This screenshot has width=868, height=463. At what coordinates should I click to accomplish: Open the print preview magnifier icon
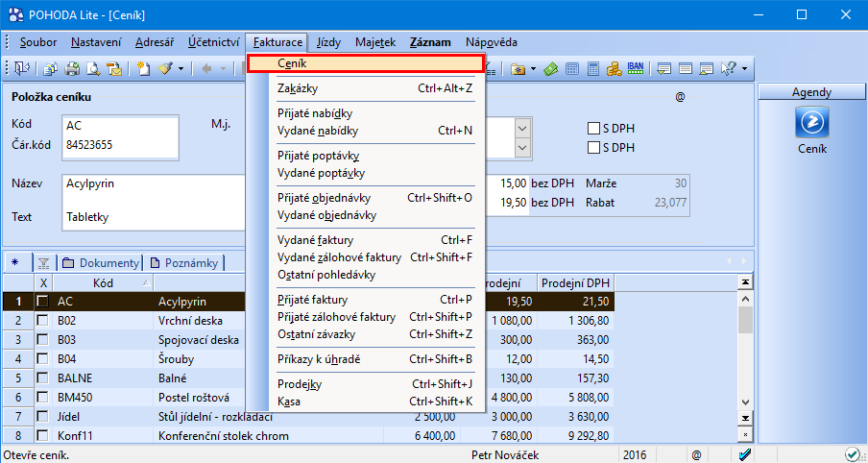[93, 69]
